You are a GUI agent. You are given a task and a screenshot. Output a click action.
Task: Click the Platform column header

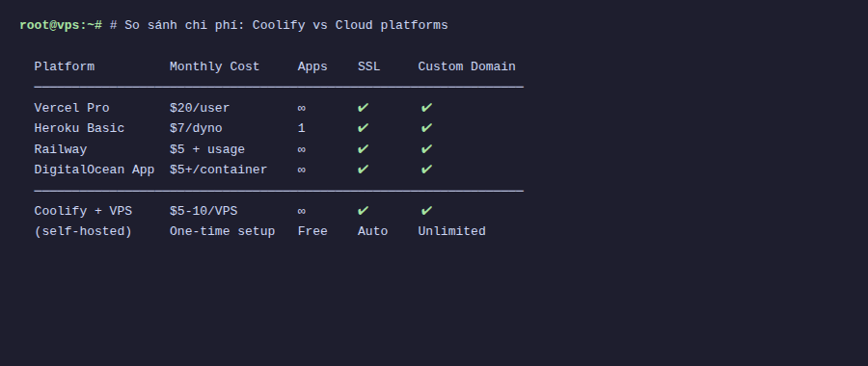click(65, 66)
